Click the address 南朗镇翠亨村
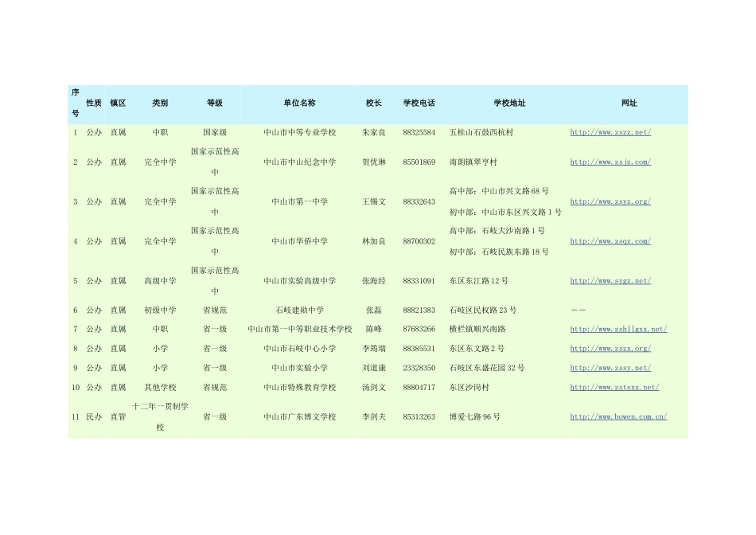Image resolution: width=756 pixels, height=535 pixels. 473,162
